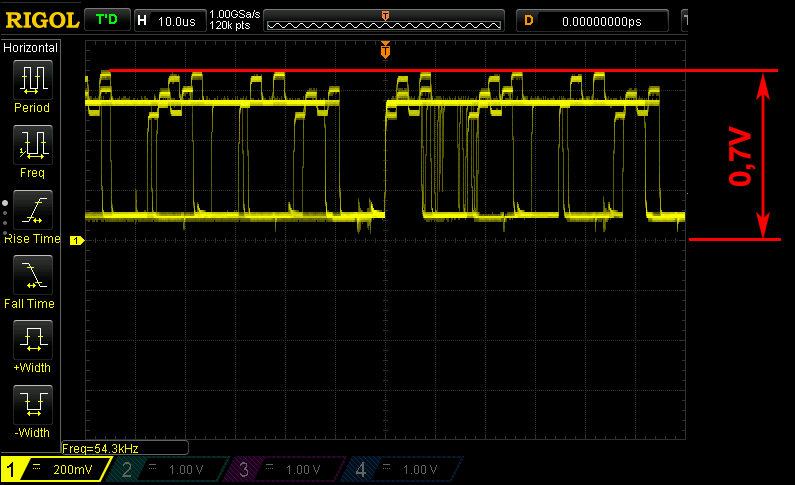The height and width of the screenshot is (485, 795).
Task: Click the orange trigger position marker
Action: coord(385,50)
